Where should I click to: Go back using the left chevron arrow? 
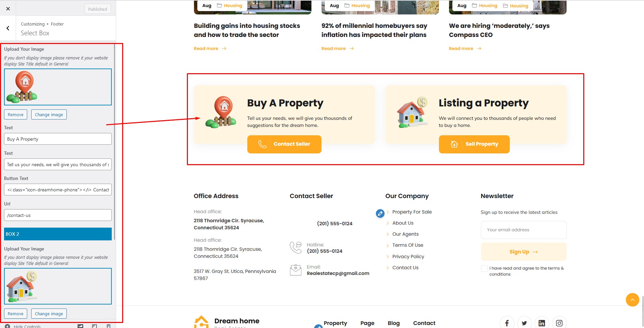(8, 28)
